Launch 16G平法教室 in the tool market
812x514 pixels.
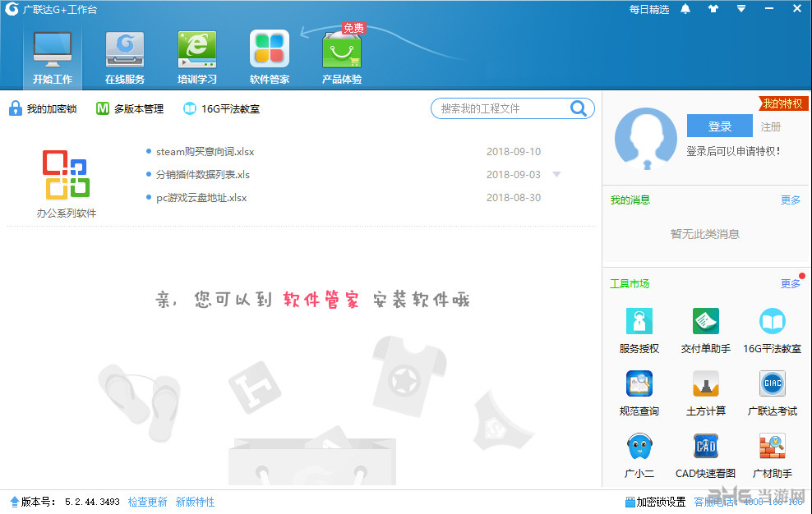click(x=772, y=331)
